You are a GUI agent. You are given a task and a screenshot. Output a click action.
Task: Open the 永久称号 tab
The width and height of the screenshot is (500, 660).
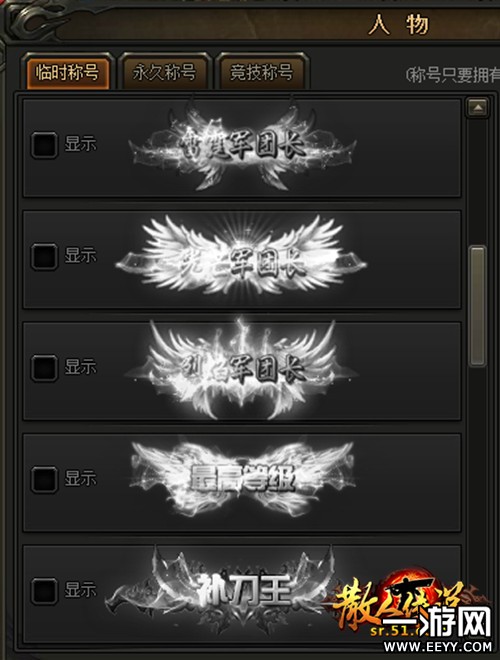click(164, 72)
